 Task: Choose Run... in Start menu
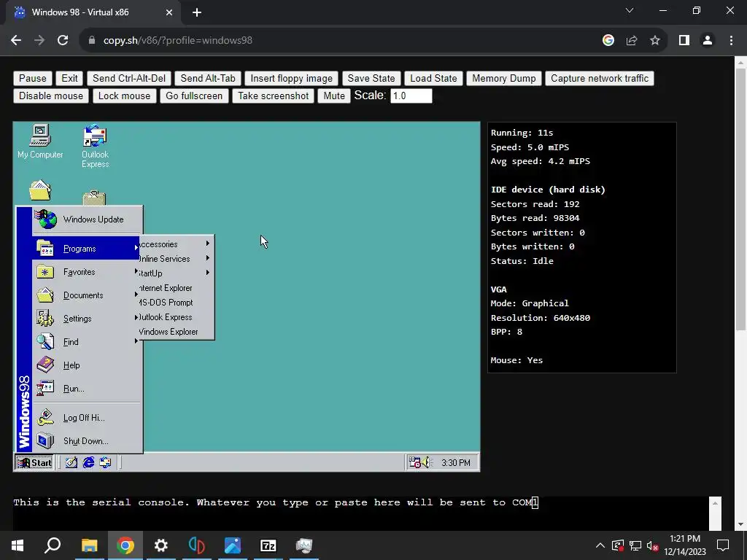tap(86, 389)
